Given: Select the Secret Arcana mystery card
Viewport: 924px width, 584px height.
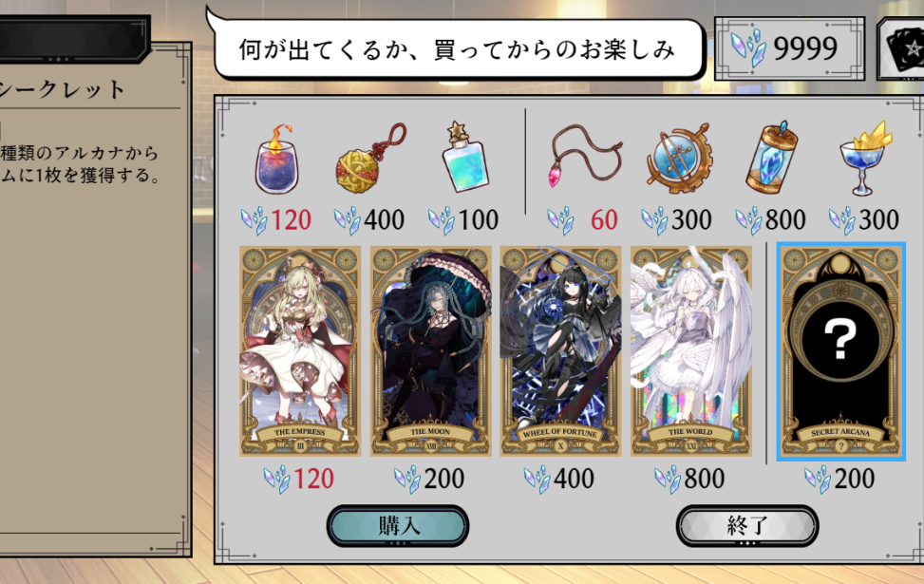Looking at the screenshot, I should click(841, 351).
